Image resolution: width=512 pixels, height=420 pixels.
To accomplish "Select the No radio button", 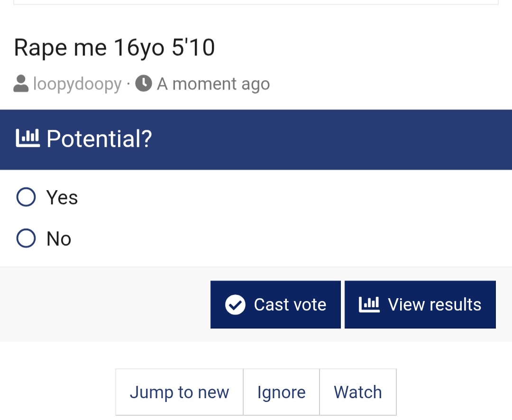I will pos(26,238).
